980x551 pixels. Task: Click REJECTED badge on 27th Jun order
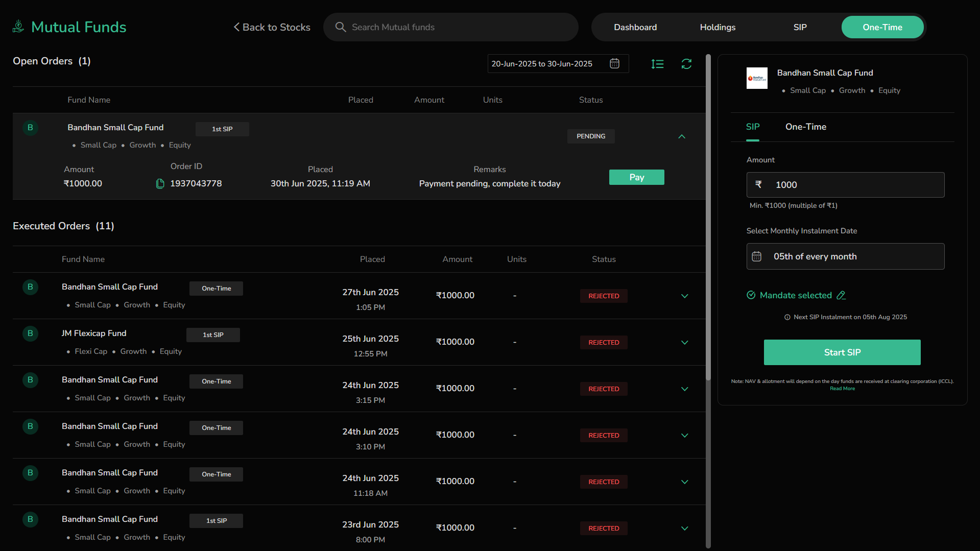click(x=604, y=296)
